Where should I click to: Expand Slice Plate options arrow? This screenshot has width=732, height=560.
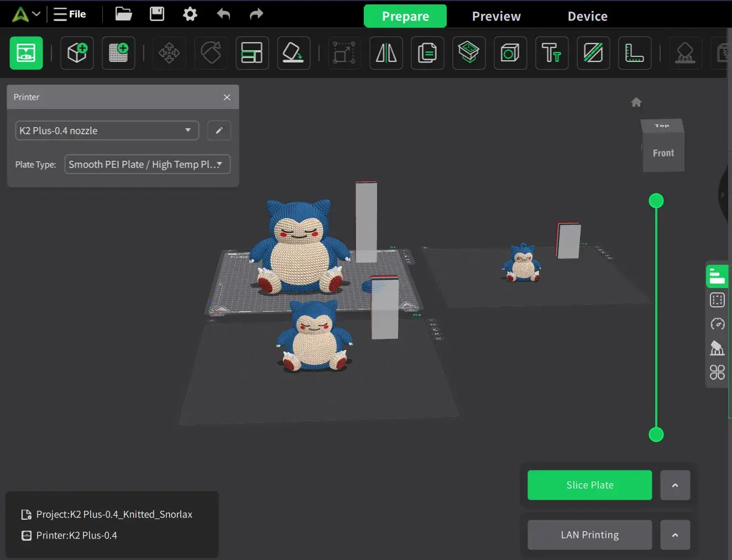tap(675, 485)
